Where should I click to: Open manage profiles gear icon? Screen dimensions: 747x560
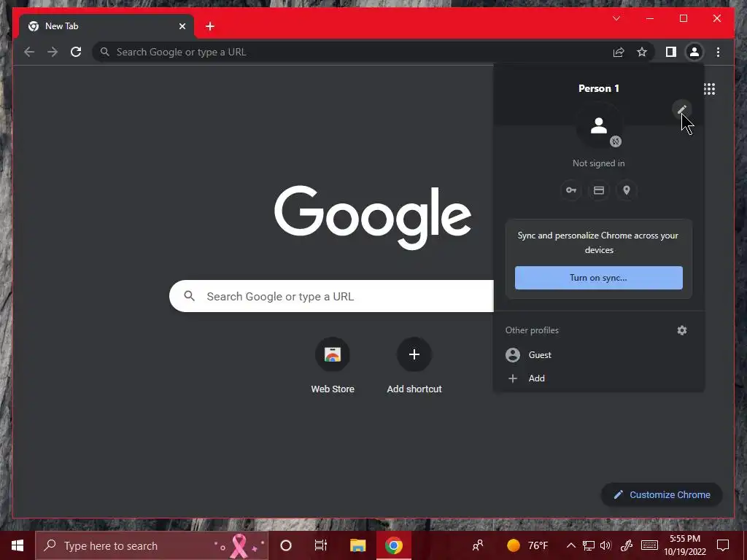click(x=682, y=330)
